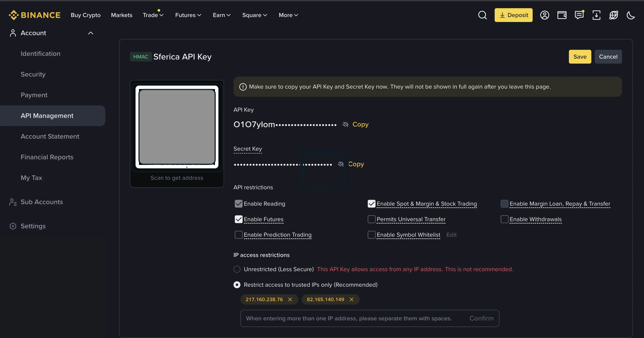Screen dimensions: 644x338
Task: Open the wallet icon in the header
Action: 562,15
